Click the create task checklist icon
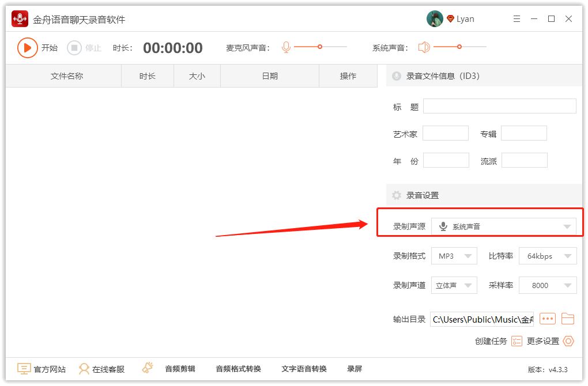This screenshot has height=386, width=588. 517,341
